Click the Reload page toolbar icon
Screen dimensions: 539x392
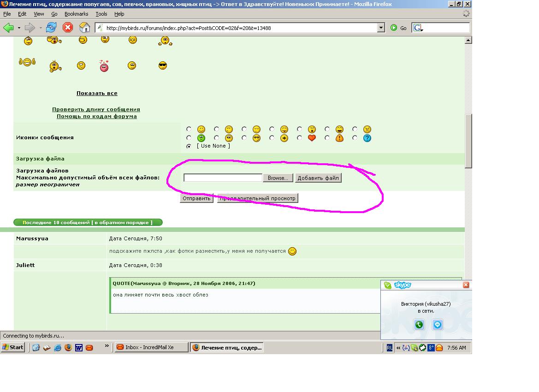click(x=51, y=28)
